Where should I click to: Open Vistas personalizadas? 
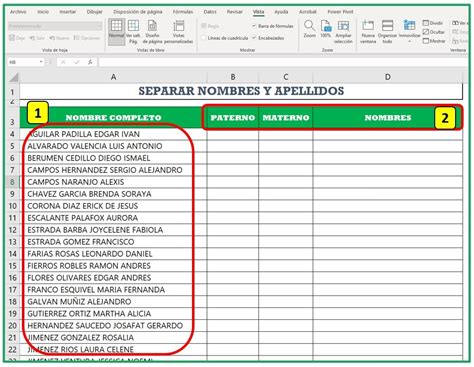tap(179, 31)
